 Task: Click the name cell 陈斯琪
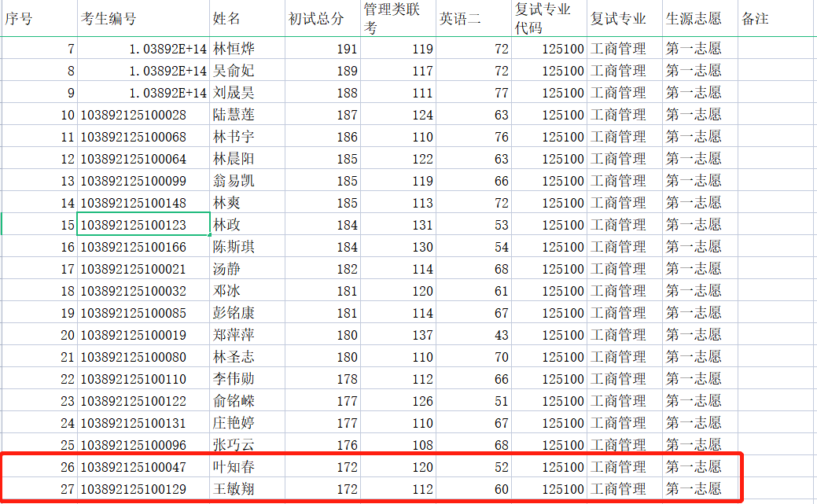[247, 247]
